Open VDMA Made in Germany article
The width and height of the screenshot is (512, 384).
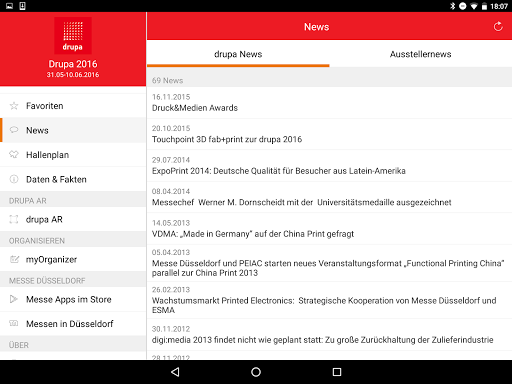[329, 229]
